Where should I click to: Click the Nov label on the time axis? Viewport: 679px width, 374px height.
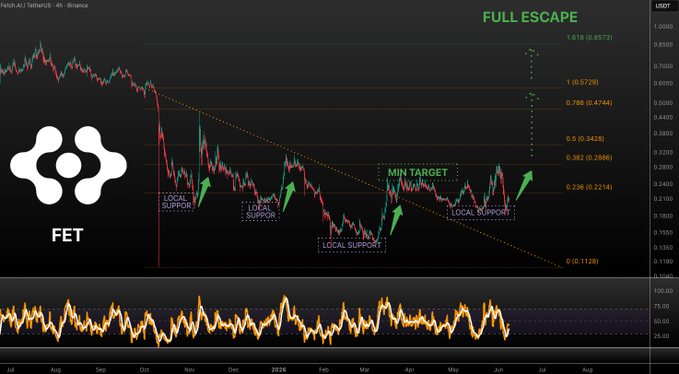tap(189, 370)
